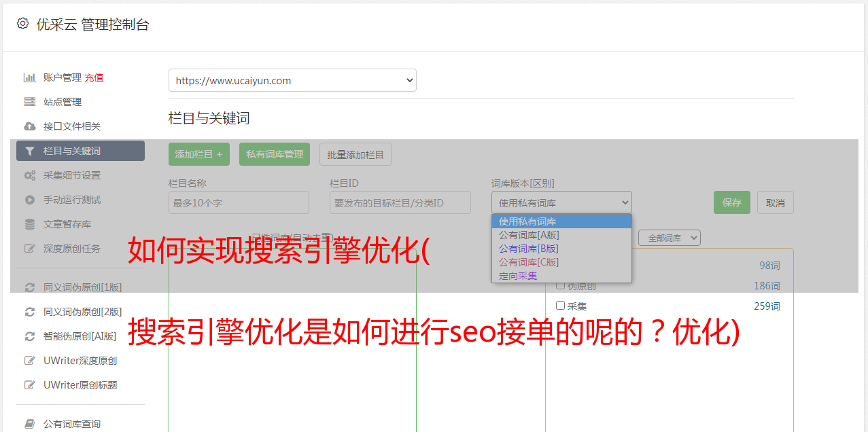Choose 定向采集 from the list

point(561,276)
